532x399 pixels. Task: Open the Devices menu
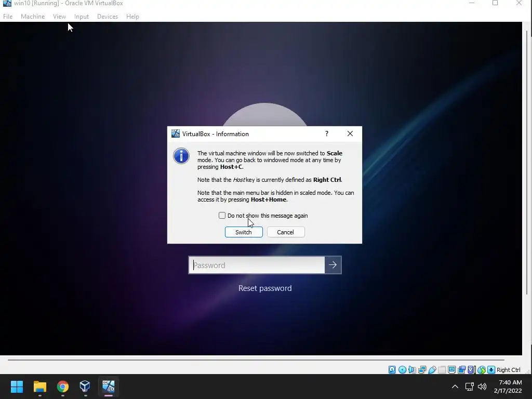[108, 16]
